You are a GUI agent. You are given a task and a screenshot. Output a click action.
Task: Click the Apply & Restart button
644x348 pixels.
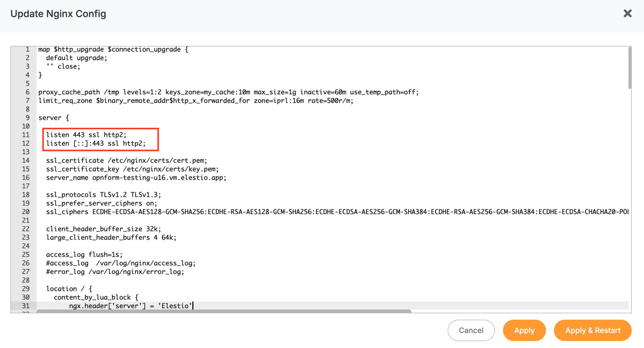pyautogui.click(x=592, y=330)
